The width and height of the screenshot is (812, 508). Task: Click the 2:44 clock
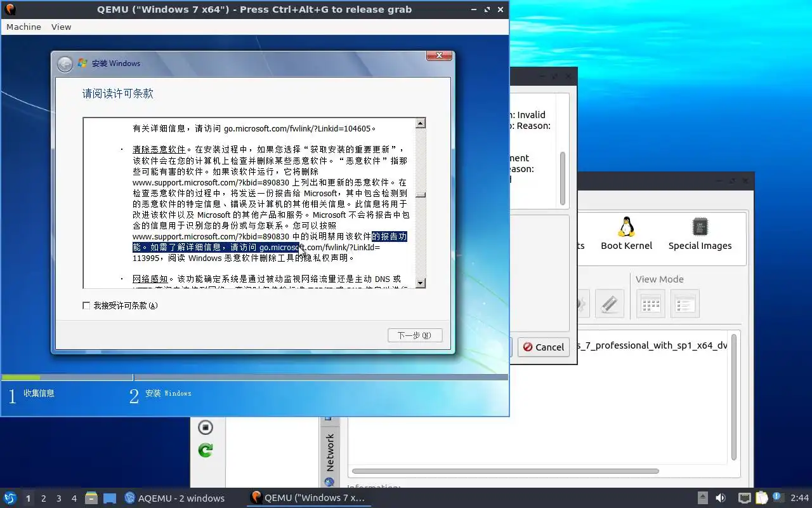coord(799,498)
